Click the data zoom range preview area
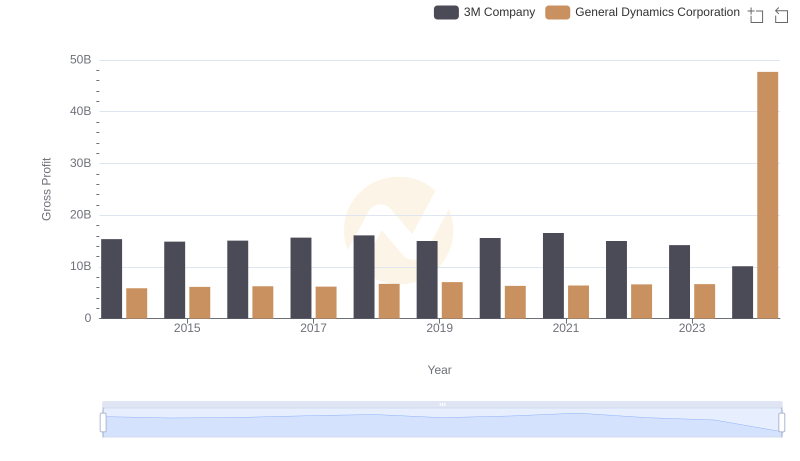Screen dimensions: 800x461 (442, 423)
